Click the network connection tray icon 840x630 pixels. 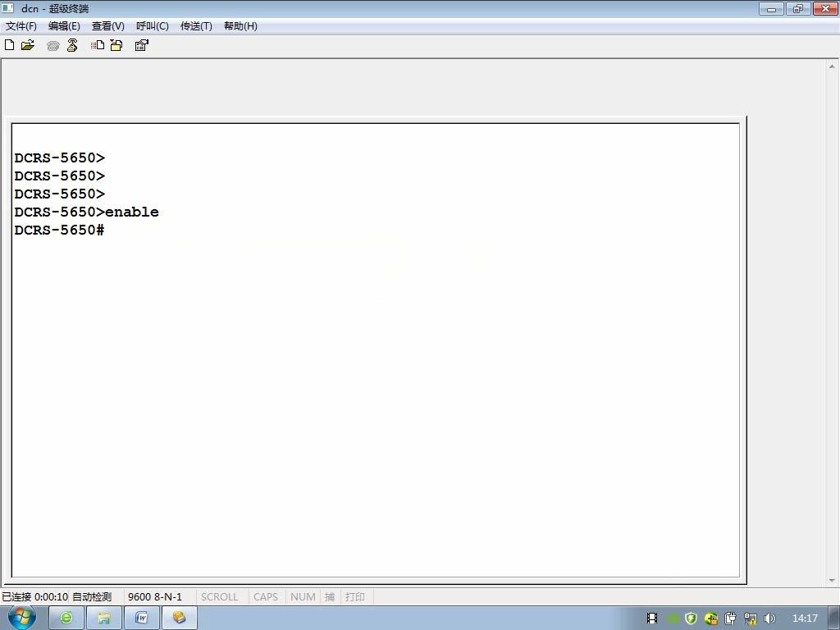pos(750,619)
